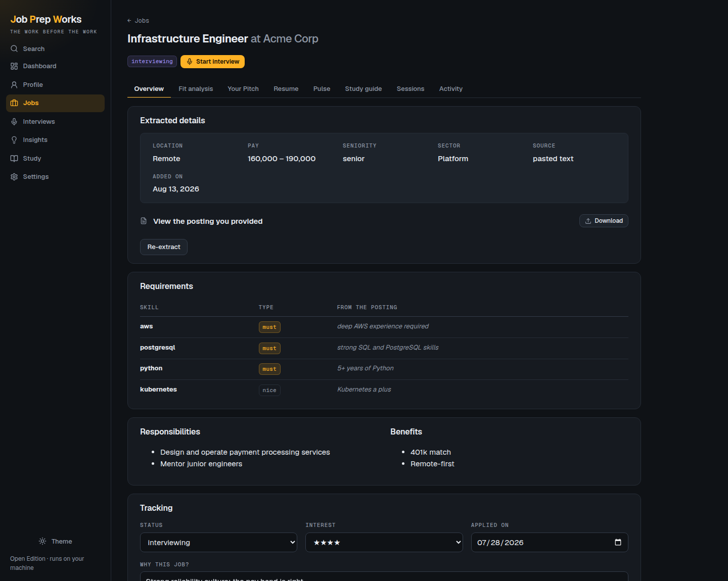Screen dimensions: 728x581
Task: Go to Dashboard in the sidebar
Action: coord(55,66)
